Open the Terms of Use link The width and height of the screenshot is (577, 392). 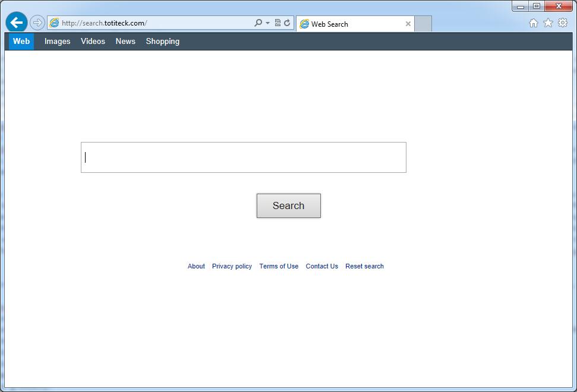(279, 266)
